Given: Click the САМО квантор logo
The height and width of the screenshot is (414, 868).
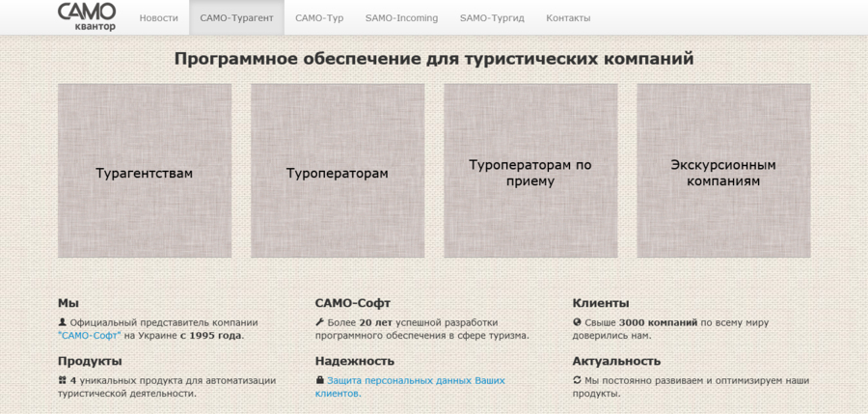Looking at the screenshot, I should [87, 16].
